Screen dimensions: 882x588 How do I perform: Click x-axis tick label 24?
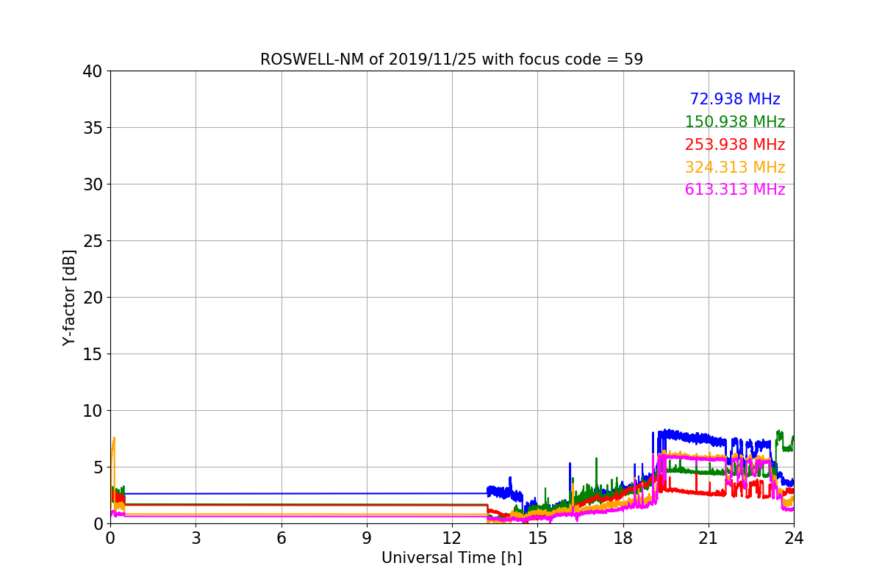pyautogui.click(x=794, y=538)
